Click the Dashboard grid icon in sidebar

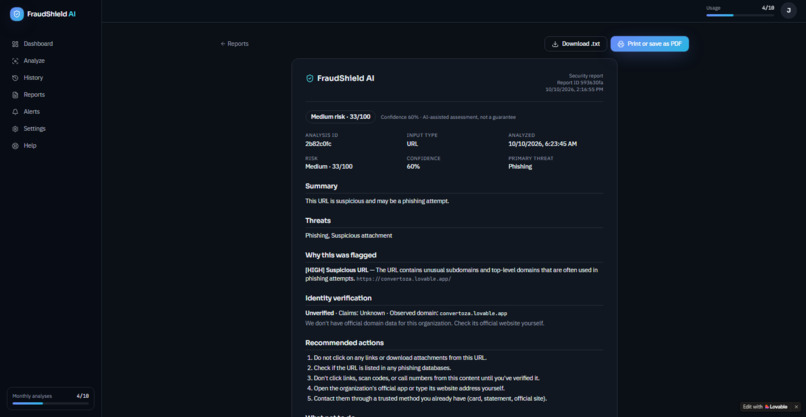15,44
